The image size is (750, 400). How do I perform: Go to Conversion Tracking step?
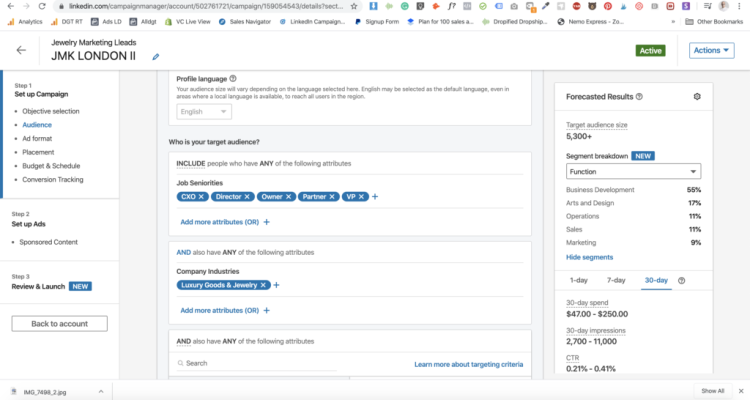point(53,180)
